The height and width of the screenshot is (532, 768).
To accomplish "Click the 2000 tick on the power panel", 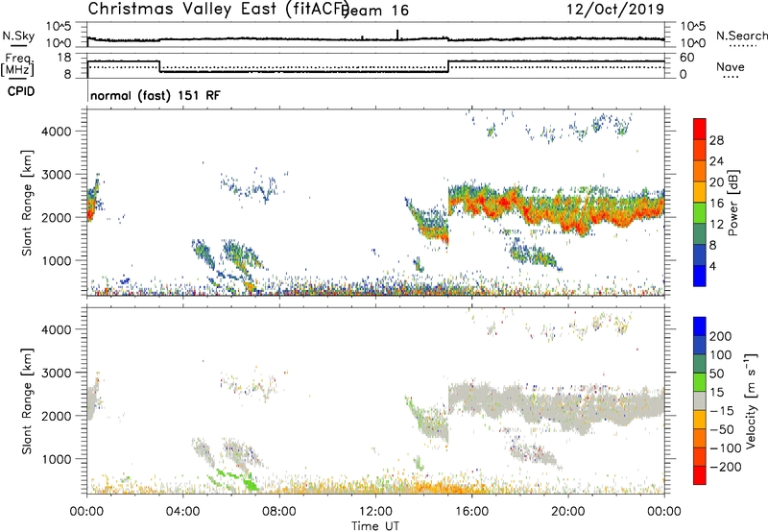I will [x=57, y=217].
